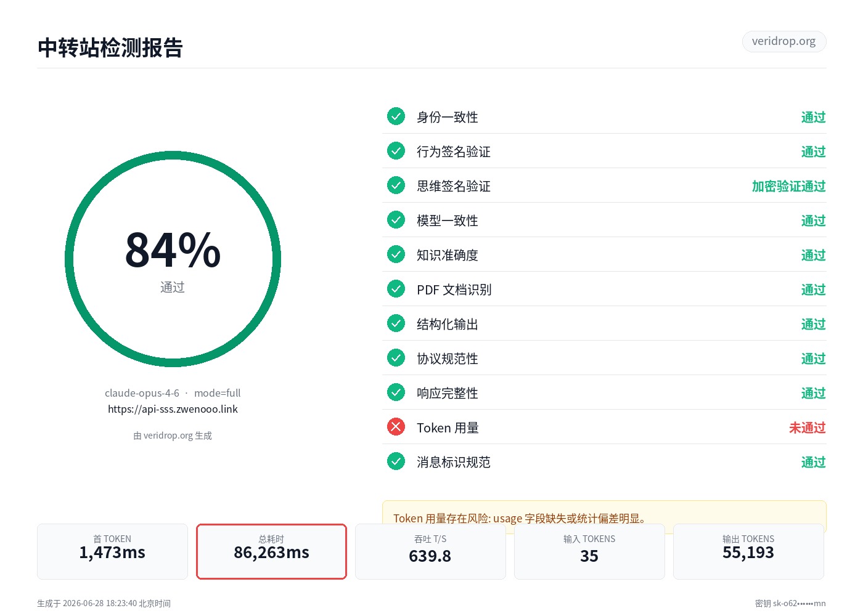Click the check icon for PDF 文档识别
Image resolution: width=863 pixels, height=616 pixels.
[396, 289]
